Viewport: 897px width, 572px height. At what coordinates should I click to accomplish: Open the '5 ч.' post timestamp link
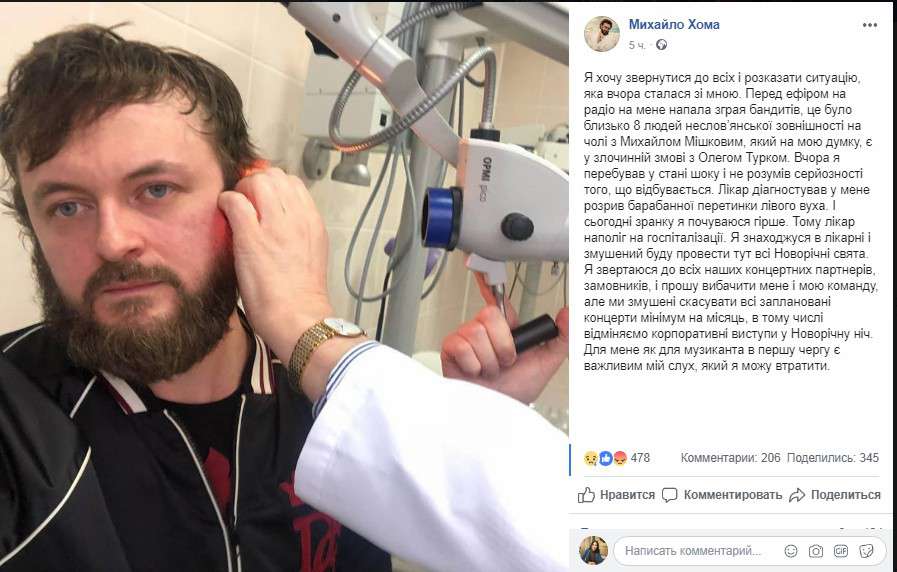click(x=637, y=45)
